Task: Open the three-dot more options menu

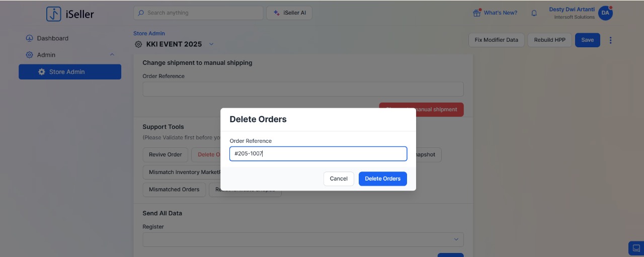Action: [x=611, y=40]
